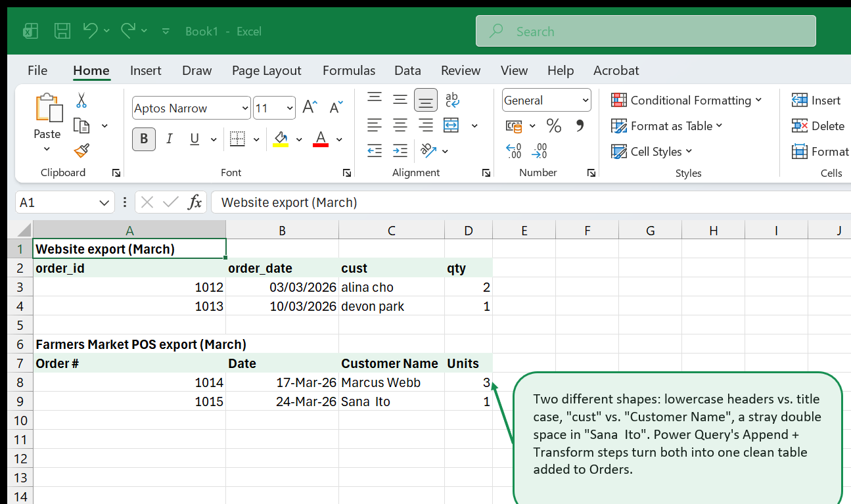Open the font name combo box
This screenshot has height=504, width=851.
pyautogui.click(x=191, y=108)
